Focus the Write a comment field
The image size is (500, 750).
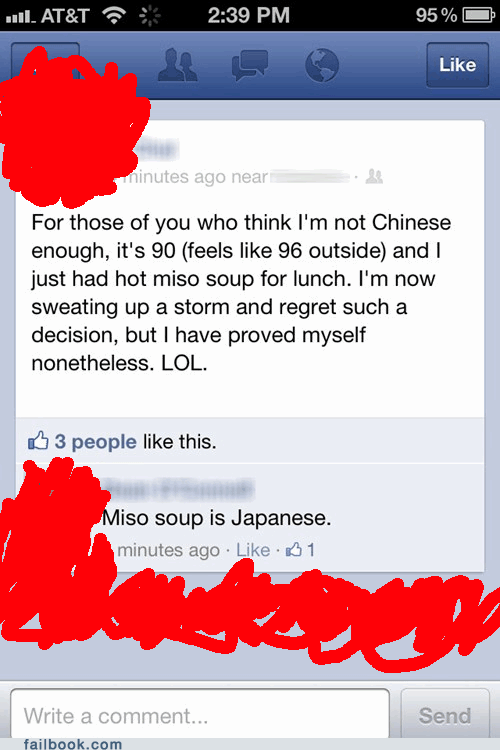click(200, 716)
